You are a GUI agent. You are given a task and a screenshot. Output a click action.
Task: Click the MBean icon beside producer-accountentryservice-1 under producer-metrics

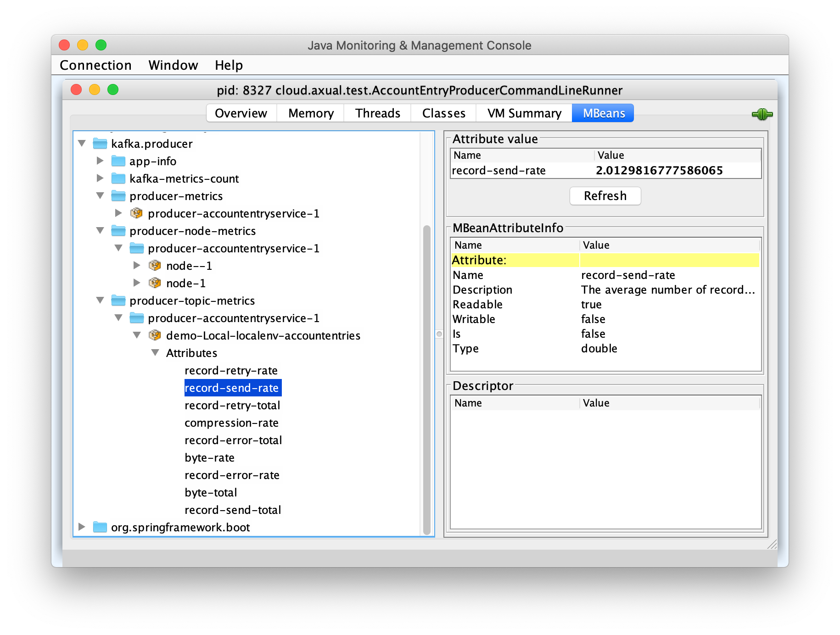click(137, 213)
